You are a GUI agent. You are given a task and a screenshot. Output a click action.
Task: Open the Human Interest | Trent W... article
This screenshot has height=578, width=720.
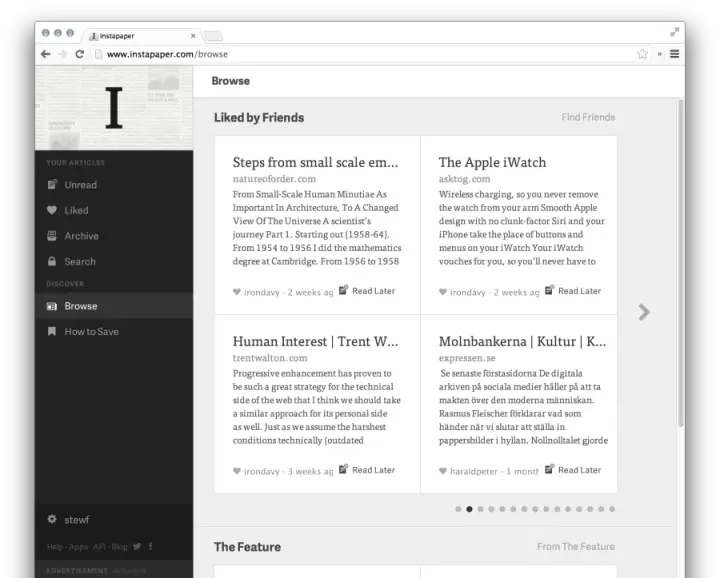315,341
